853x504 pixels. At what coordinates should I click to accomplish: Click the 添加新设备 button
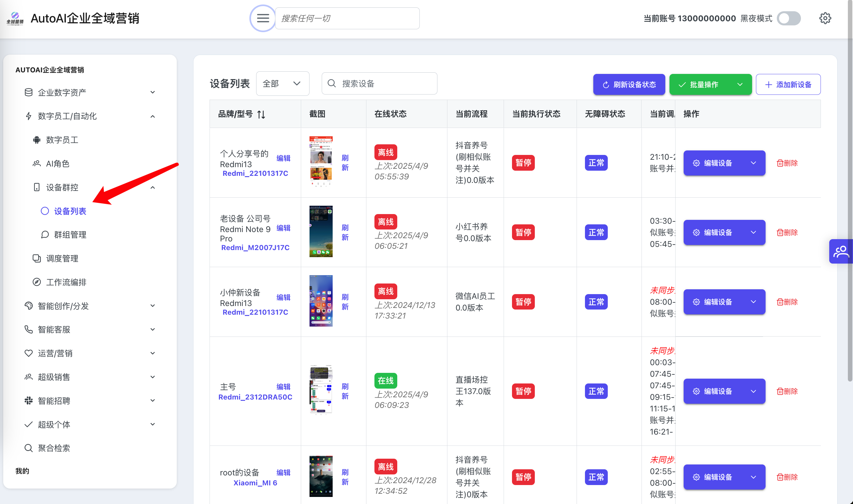tap(788, 85)
